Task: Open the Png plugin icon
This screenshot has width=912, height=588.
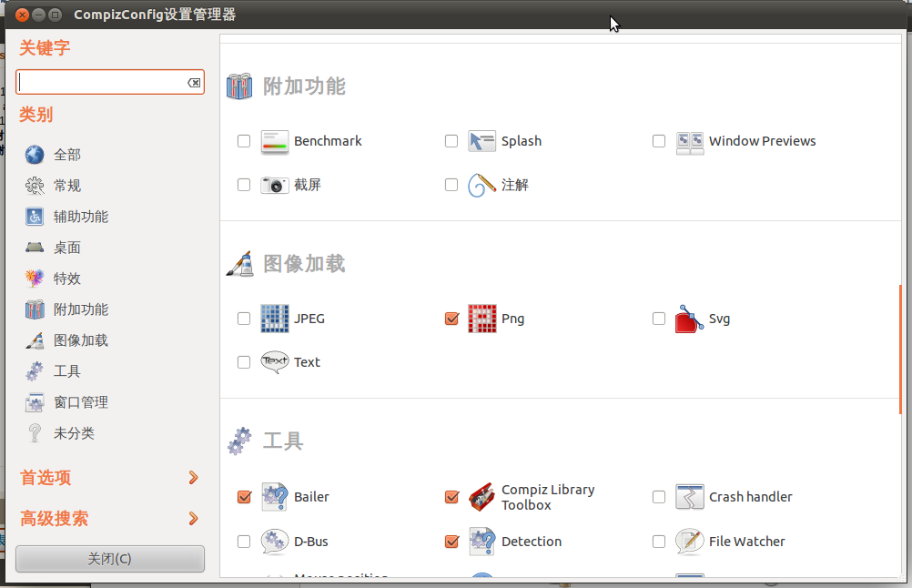Action: [482, 319]
